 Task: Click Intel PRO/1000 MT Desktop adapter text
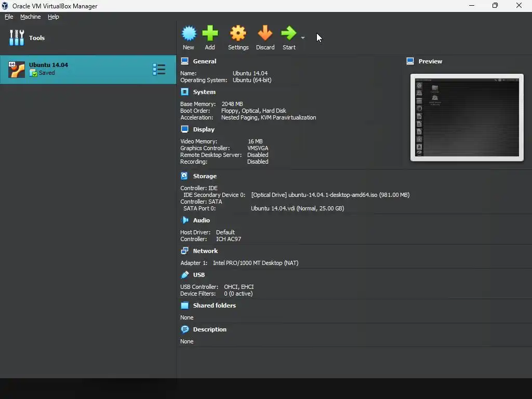256,263
